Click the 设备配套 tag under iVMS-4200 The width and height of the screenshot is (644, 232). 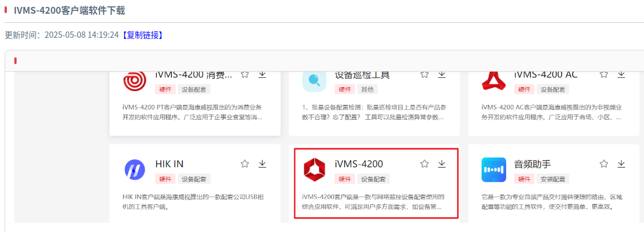click(373, 179)
